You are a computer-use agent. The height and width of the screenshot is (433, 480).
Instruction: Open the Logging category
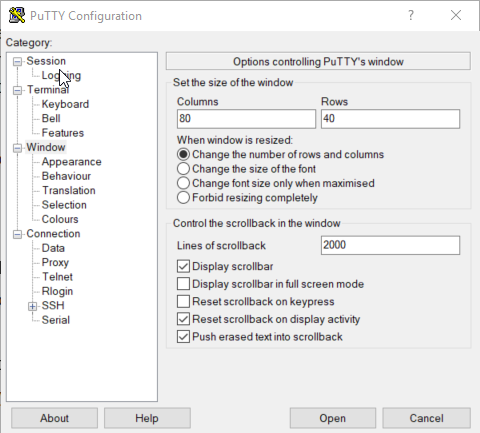tap(61, 76)
